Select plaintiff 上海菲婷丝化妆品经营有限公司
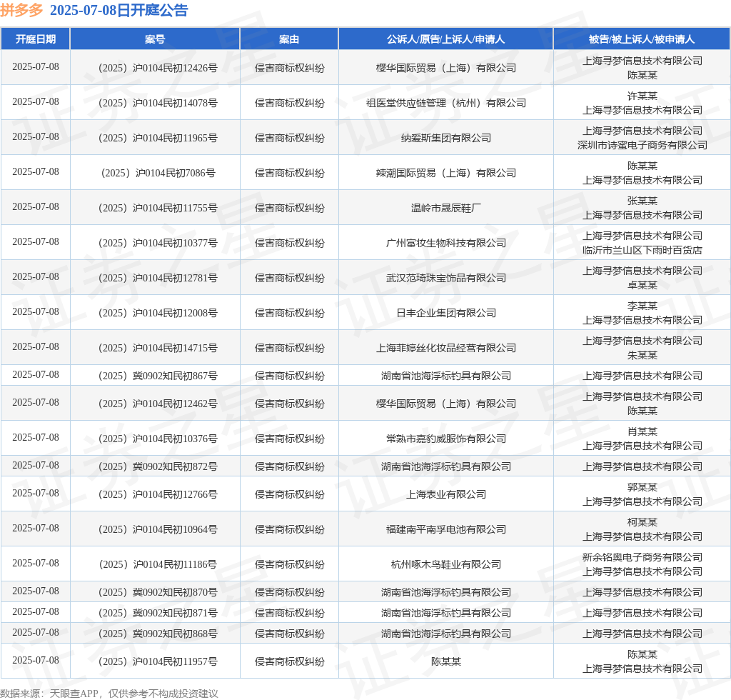Image resolution: width=731 pixels, height=700 pixels. point(445,348)
